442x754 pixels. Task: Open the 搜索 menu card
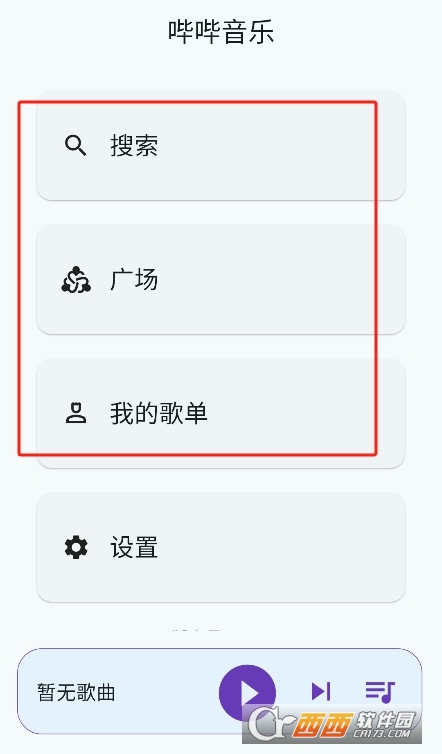coord(221,145)
